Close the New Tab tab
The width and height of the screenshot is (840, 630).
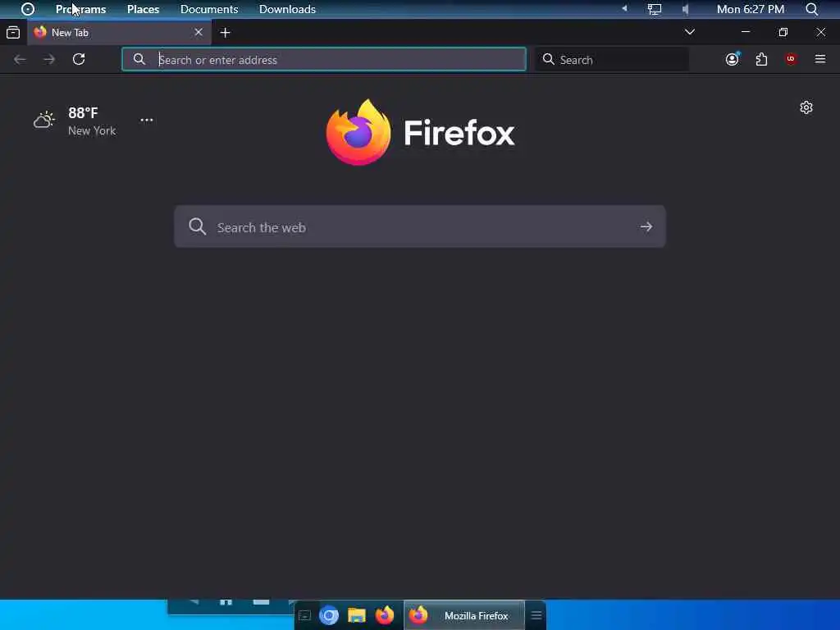click(x=199, y=32)
